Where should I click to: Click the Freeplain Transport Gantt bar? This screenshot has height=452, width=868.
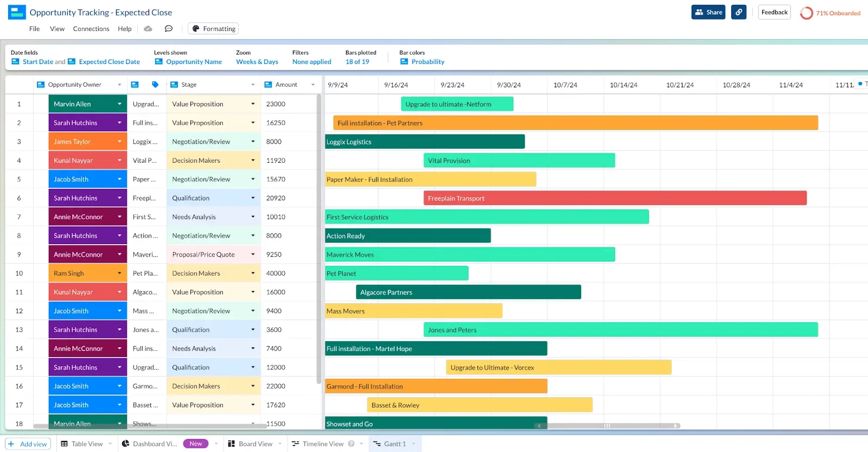tap(615, 198)
